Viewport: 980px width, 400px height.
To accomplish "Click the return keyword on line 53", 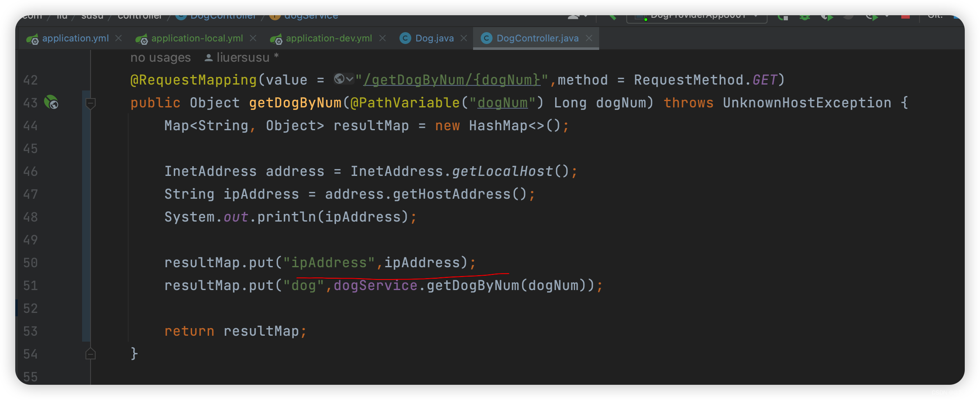I will (x=189, y=331).
